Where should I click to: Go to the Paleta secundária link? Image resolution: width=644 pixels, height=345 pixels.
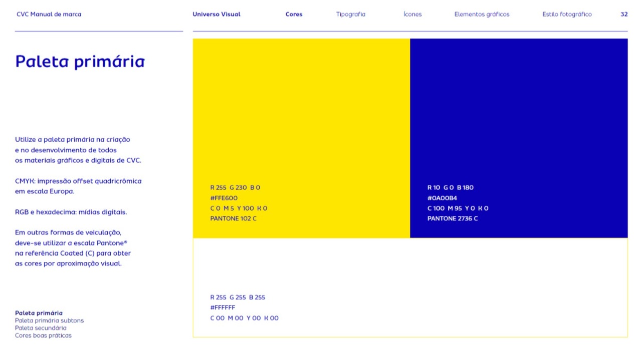pos(41,328)
